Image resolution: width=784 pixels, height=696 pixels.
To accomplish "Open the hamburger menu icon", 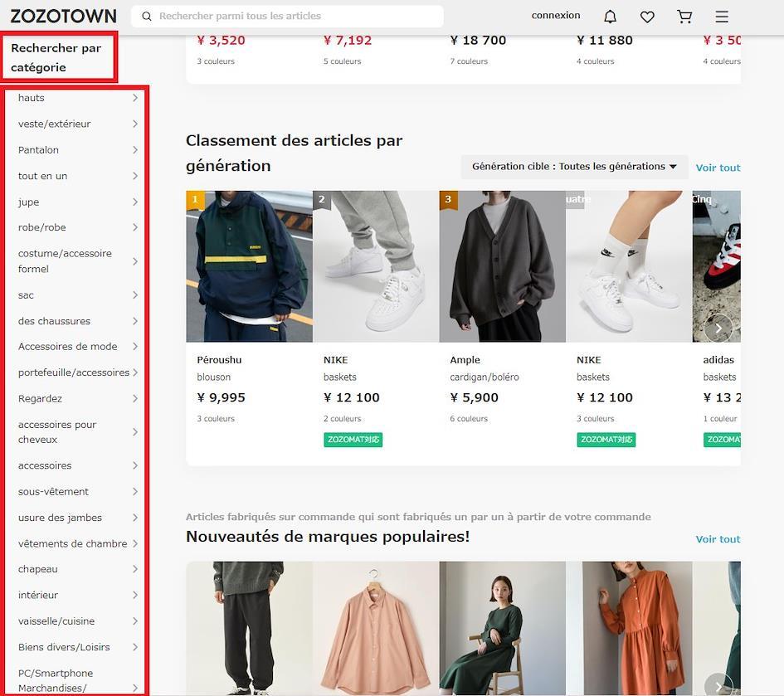I will (x=722, y=17).
